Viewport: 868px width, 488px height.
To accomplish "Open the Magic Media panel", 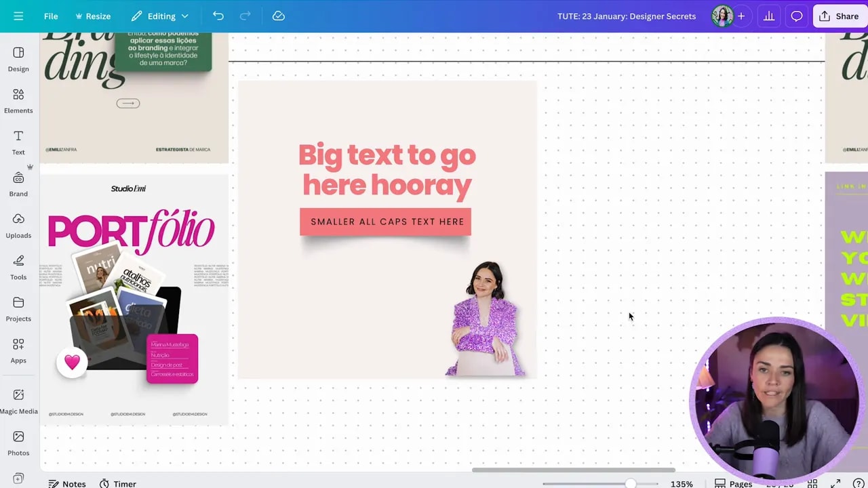I will [18, 402].
